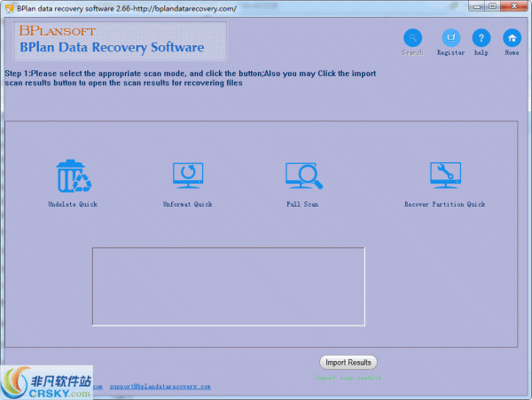Select the Unformat Quick monitor icon
532x400 pixels.
point(188,175)
